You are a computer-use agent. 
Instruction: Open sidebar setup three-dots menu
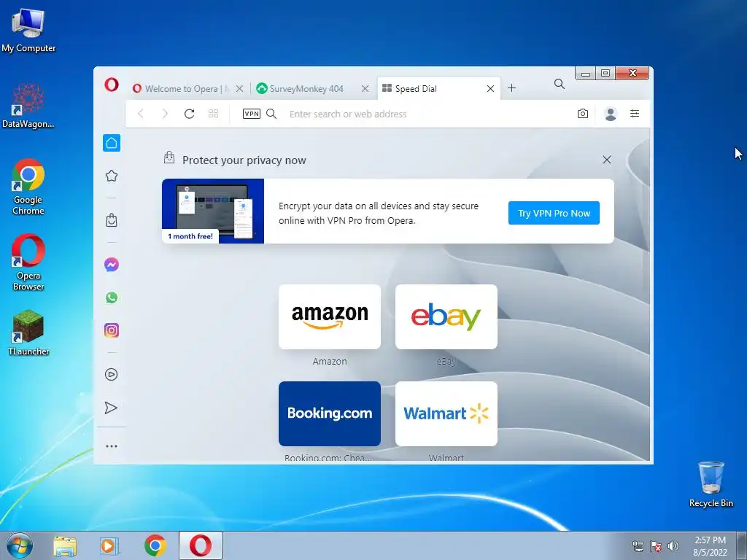pos(112,446)
